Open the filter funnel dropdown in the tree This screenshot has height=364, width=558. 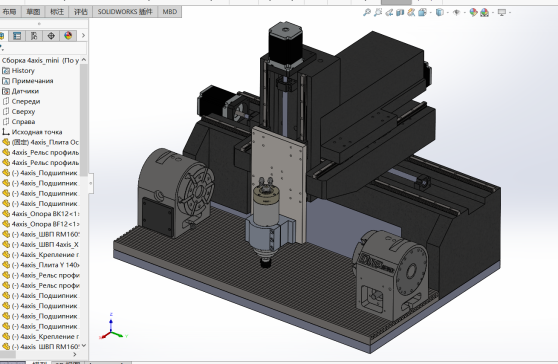[2, 48]
